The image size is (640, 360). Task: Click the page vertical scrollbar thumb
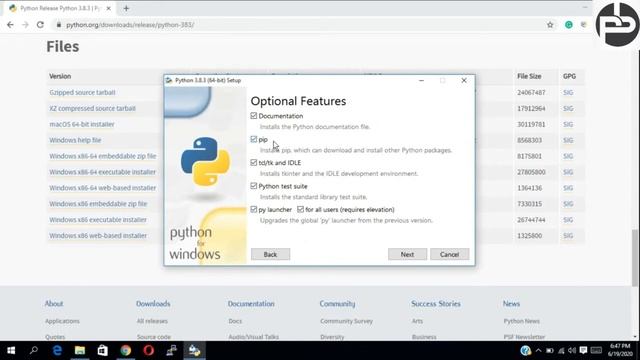pyautogui.click(x=635, y=257)
